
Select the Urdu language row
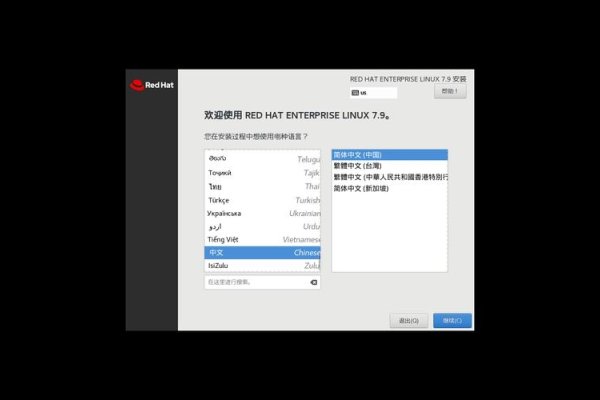pos(262,227)
